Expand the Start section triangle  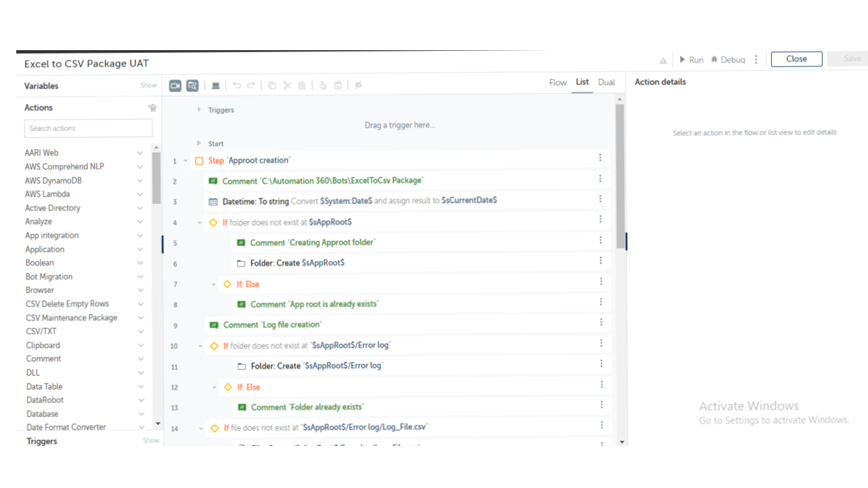click(199, 143)
